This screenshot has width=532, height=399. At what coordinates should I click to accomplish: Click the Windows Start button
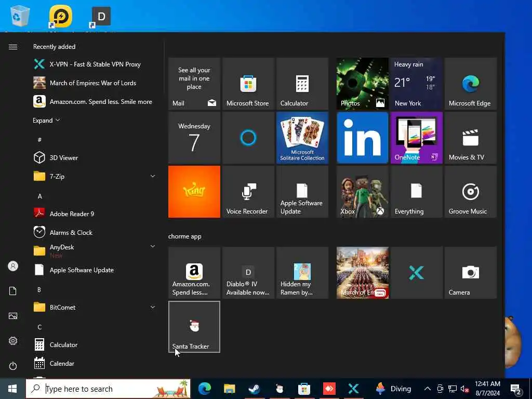(x=12, y=389)
